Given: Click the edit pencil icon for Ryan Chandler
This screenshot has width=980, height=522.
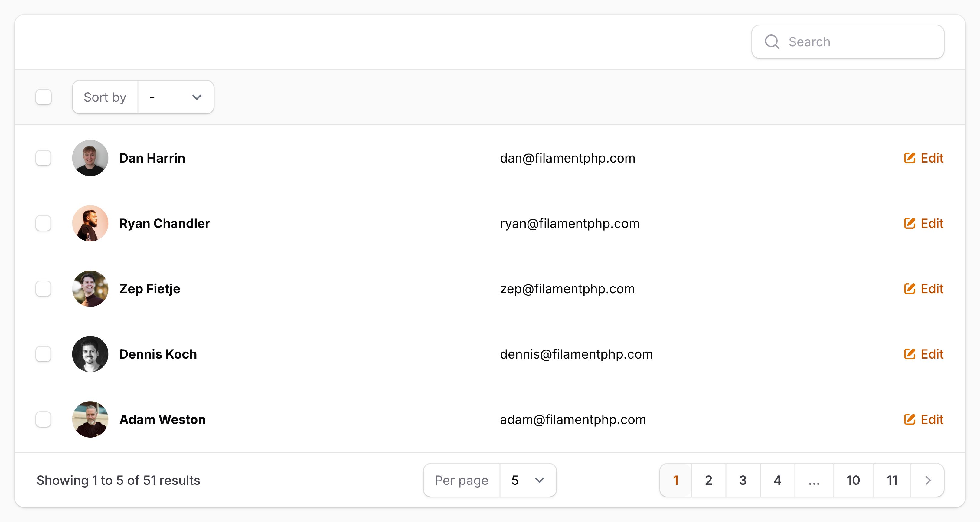Looking at the screenshot, I should pyautogui.click(x=909, y=224).
